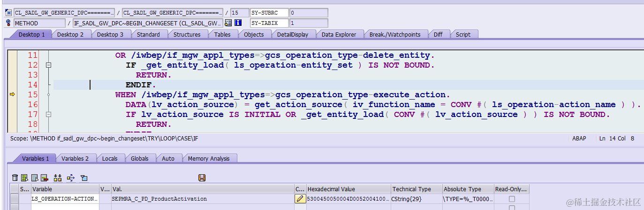Image resolution: width=644 pixels, height=210 pixels.
Task: Click the Val. column header
Action: pos(203,189)
